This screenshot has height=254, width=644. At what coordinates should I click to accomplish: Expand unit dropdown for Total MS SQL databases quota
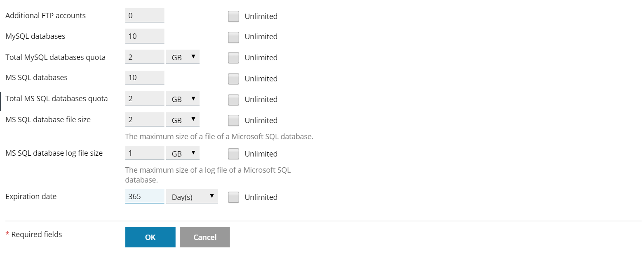(183, 99)
